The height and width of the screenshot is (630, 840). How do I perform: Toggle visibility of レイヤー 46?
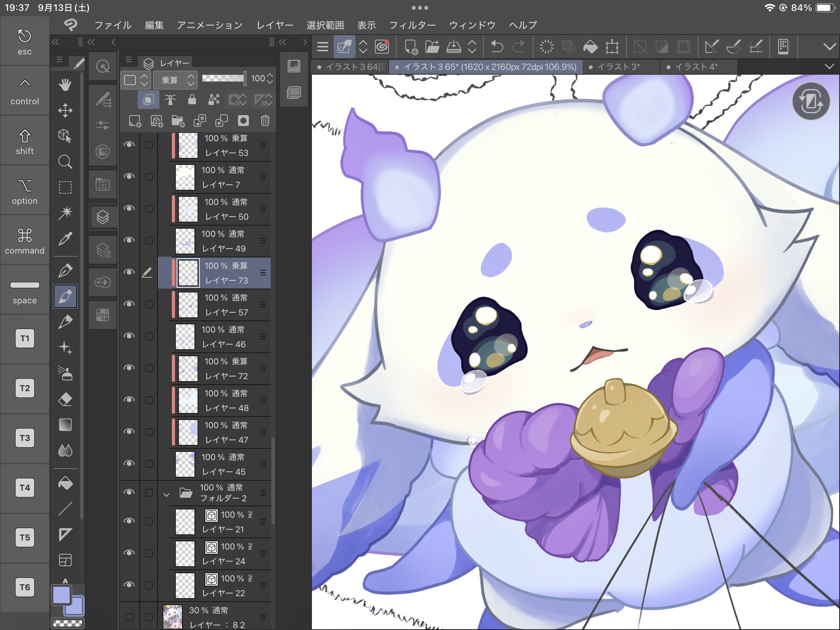(x=129, y=336)
